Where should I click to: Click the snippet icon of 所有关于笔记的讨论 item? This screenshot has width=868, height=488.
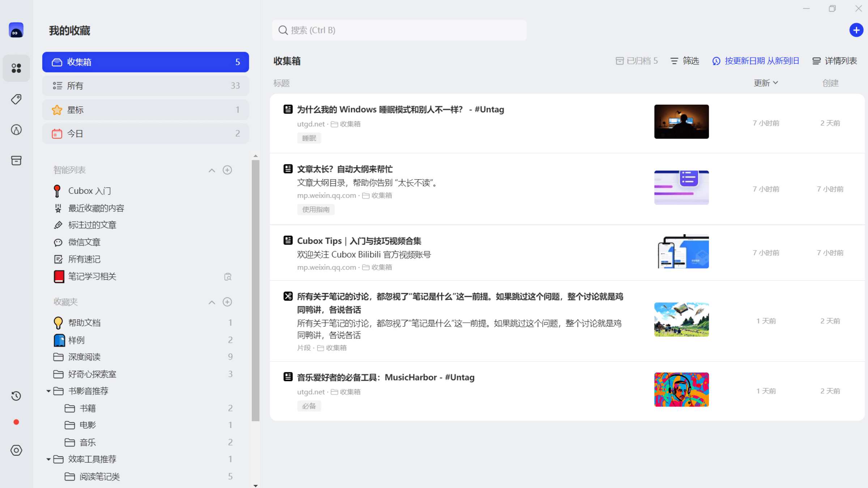[288, 296]
